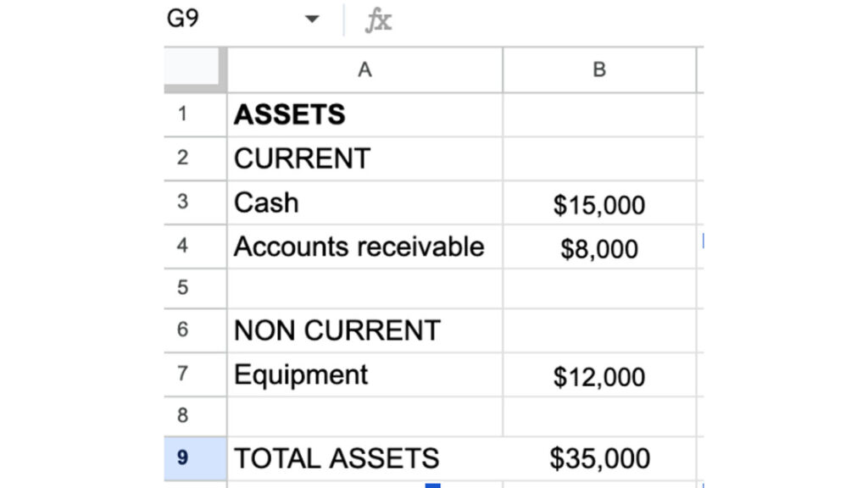
Task: Click the Accounts receivable cell
Action: coord(364,247)
